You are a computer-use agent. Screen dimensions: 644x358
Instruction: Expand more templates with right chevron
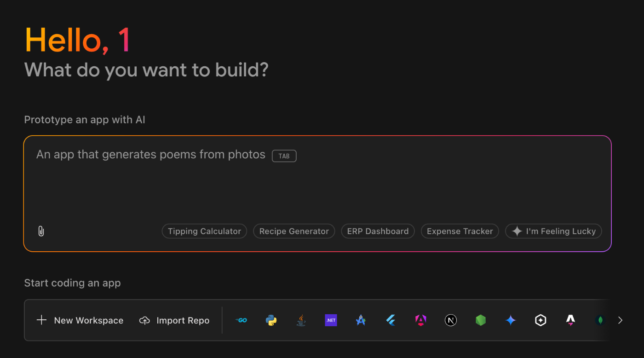pyautogui.click(x=620, y=320)
